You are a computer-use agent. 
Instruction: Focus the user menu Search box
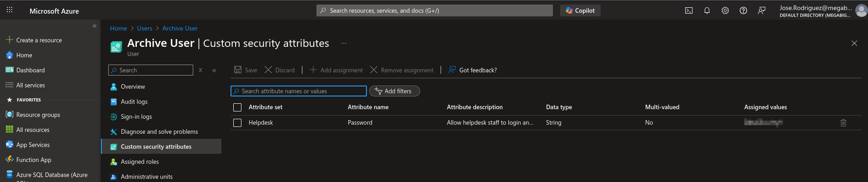[x=151, y=70]
